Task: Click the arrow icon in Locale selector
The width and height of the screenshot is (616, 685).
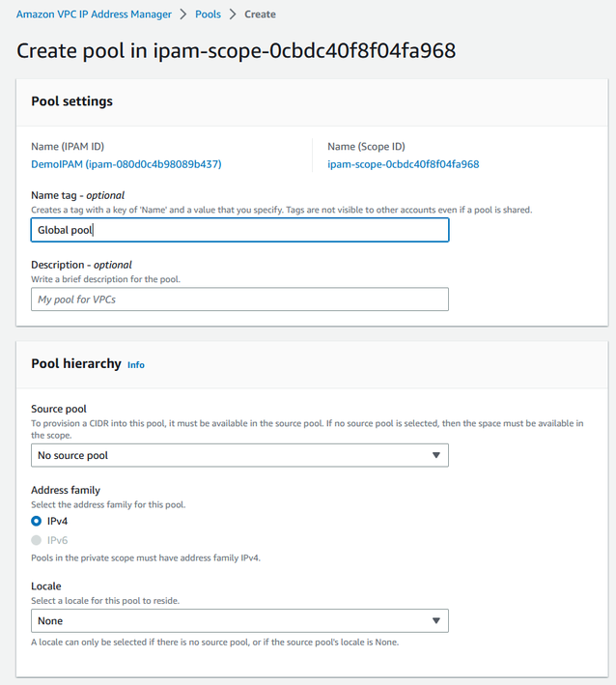Action: point(435,620)
